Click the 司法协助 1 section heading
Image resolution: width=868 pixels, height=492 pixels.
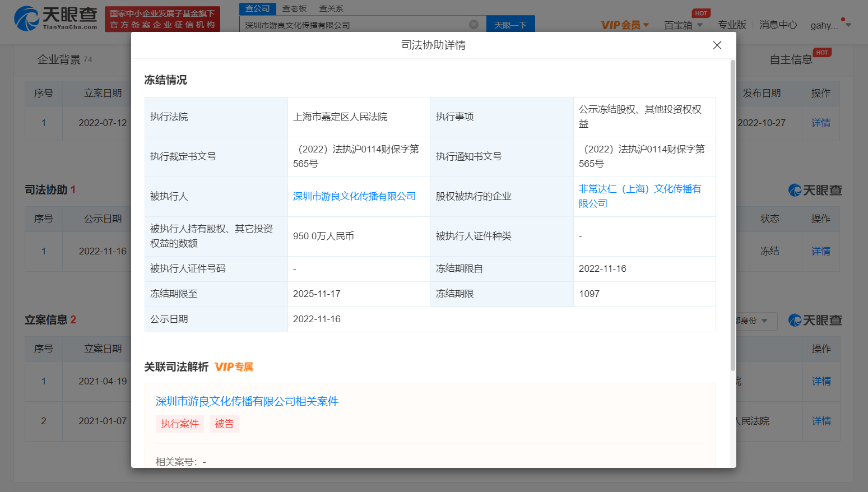(50, 190)
